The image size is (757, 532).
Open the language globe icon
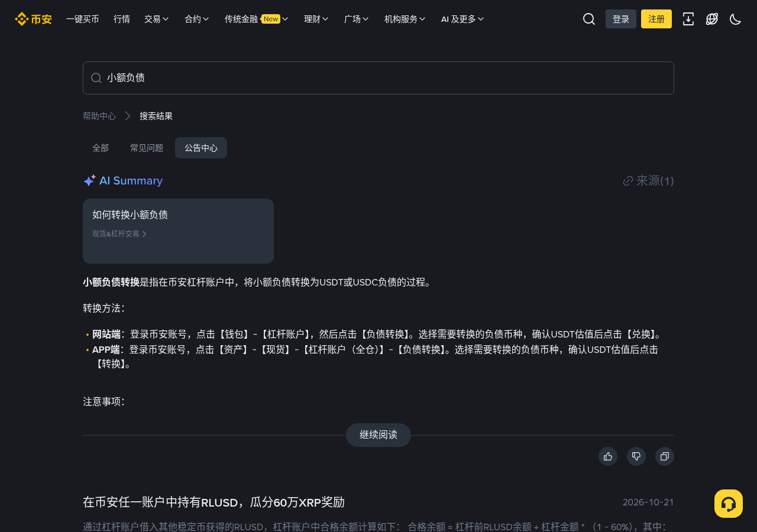tap(712, 19)
